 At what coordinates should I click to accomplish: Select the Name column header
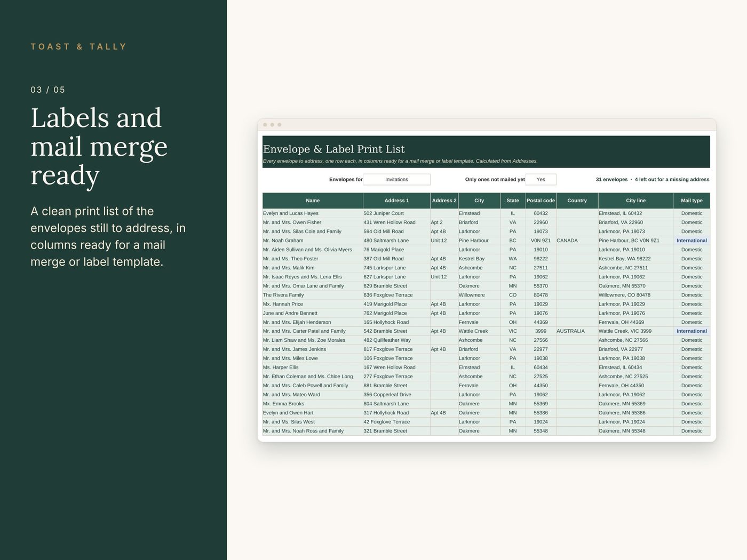[313, 201]
